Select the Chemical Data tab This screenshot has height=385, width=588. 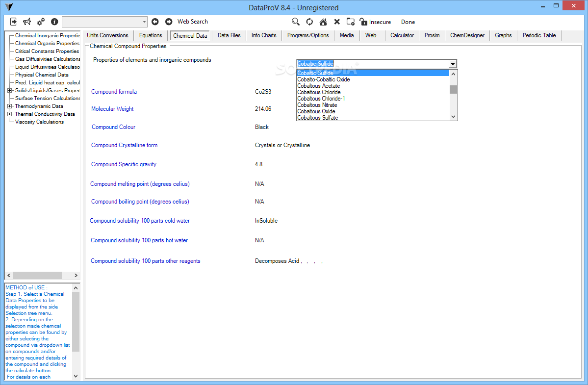(190, 36)
